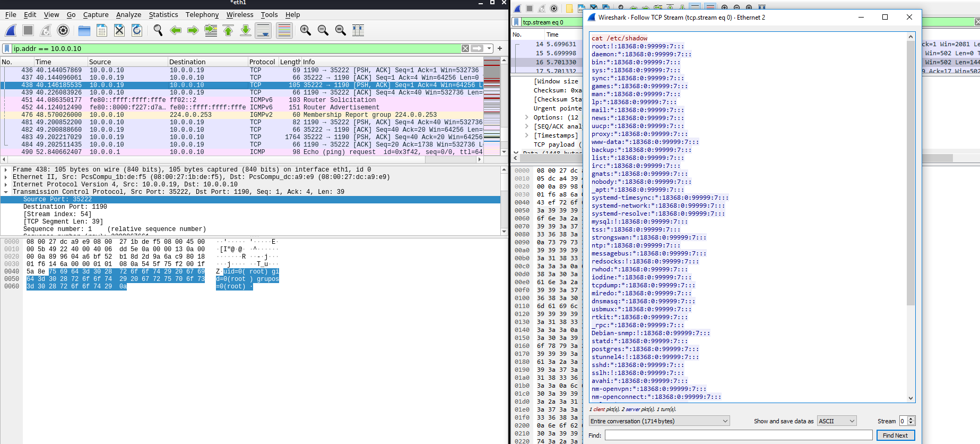Viewport: 980px width, 444px height.
Task: Click the capture options gear in the Ethernet 2 window
Action: (x=554, y=8)
